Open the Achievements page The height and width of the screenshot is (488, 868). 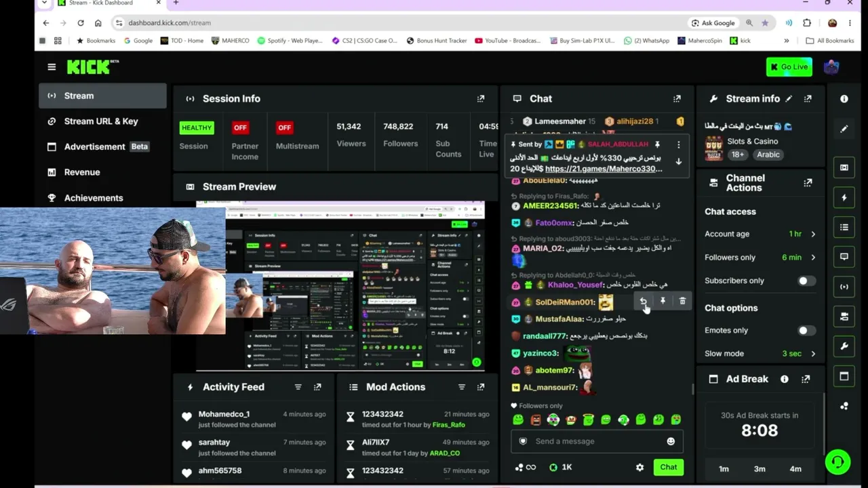click(x=102, y=198)
